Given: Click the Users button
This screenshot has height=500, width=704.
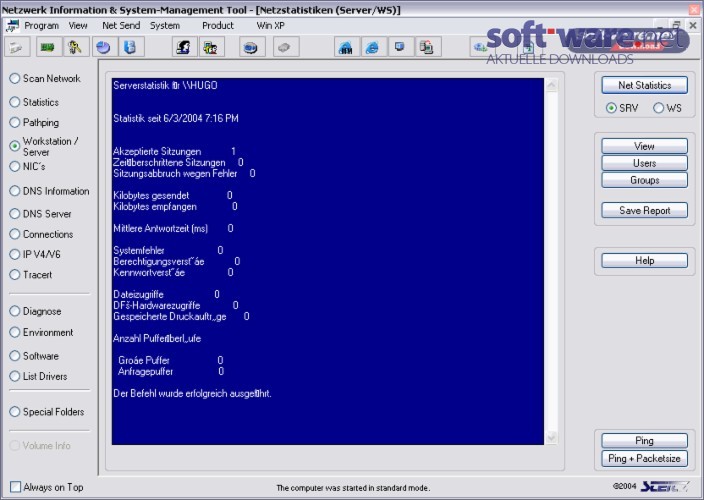Looking at the screenshot, I should coord(644,163).
